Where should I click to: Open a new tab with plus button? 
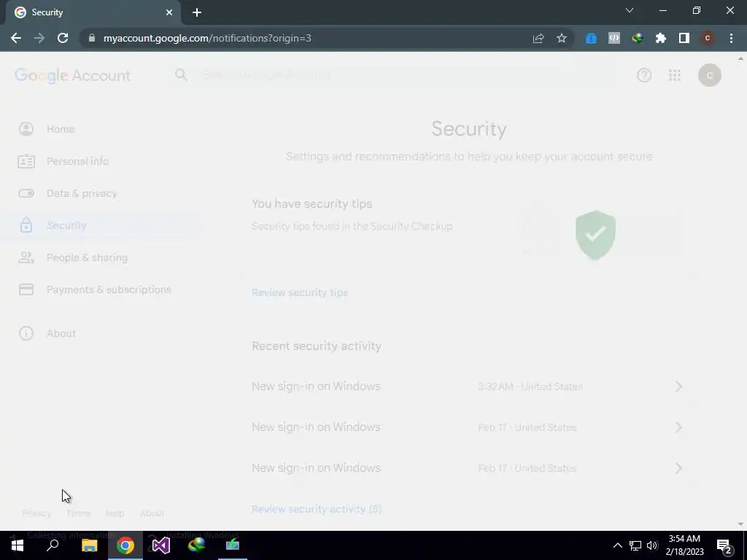pos(197,12)
